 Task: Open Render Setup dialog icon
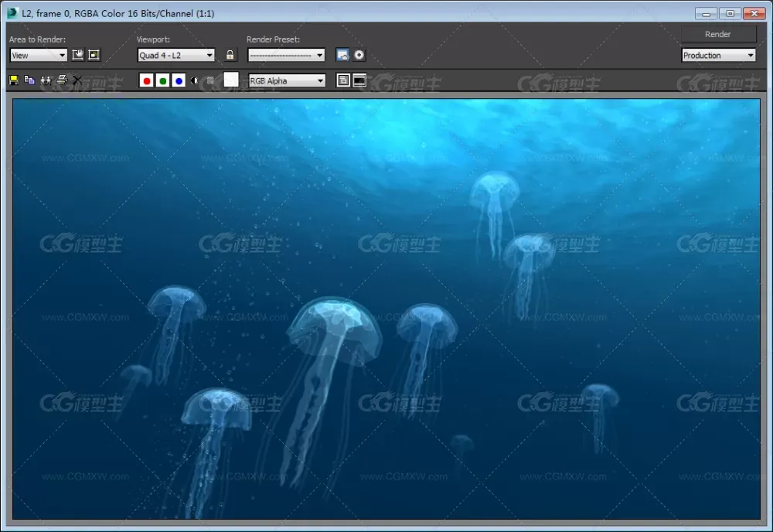pos(342,55)
